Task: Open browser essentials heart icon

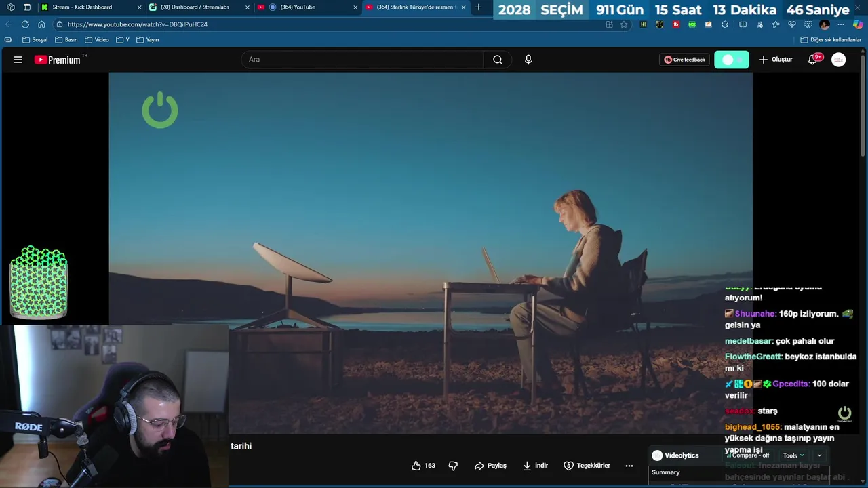Action: pos(792,24)
